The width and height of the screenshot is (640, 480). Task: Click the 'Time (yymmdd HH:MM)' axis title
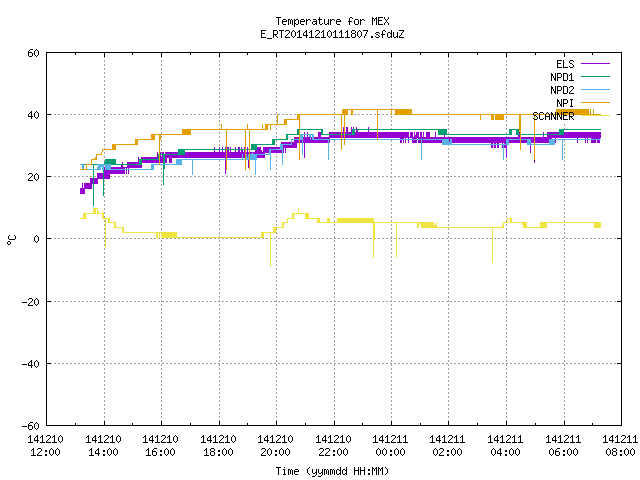coord(332,471)
